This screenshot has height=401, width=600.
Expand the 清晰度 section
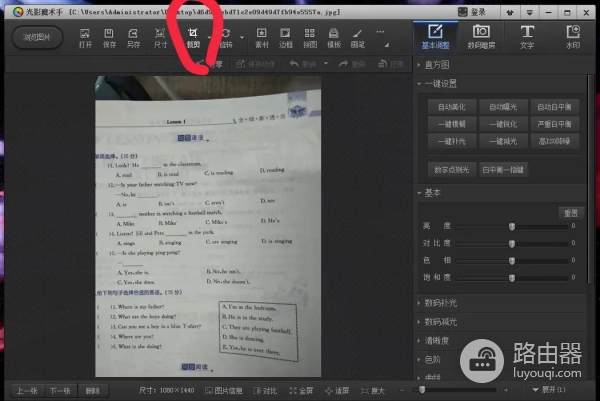click(x=437, y=341)
